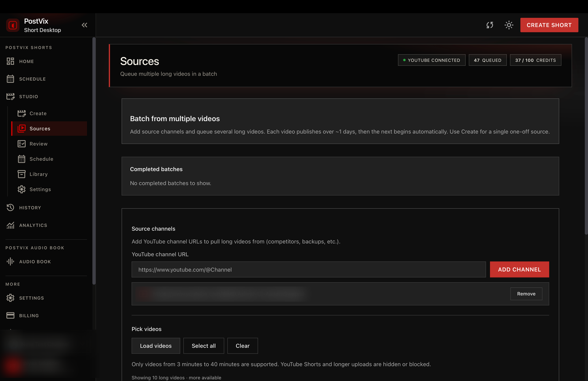Click the sync refresh icon in top bar
This screenshot has height=381, width=588.
(x=490, y=25)
